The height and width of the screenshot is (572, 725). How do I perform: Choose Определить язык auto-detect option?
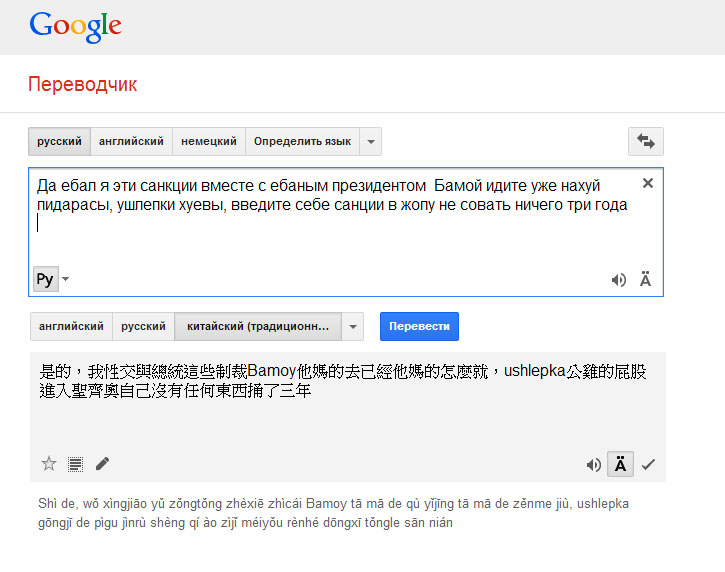tap(302, 141)
